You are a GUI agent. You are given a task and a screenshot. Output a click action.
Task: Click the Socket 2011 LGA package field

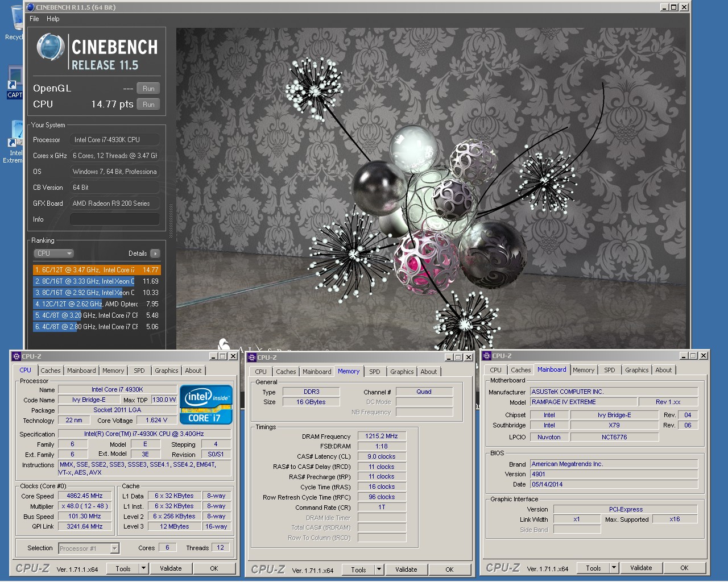click(117, 410)
